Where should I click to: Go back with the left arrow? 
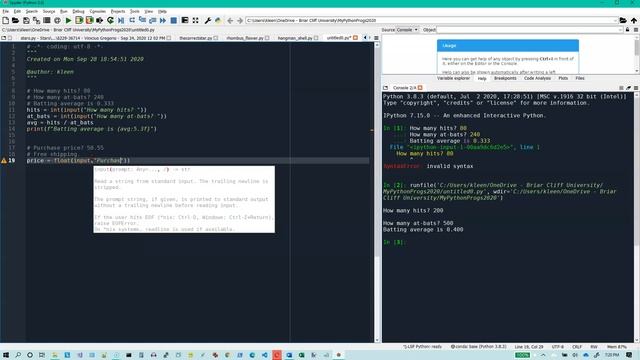pos(230,20)
